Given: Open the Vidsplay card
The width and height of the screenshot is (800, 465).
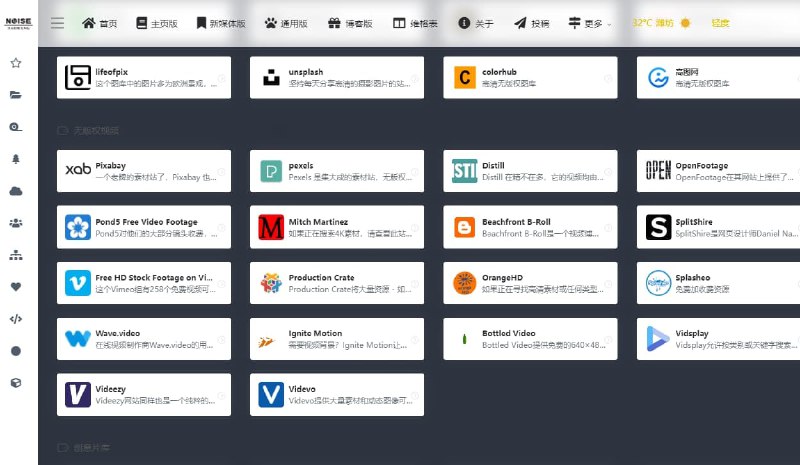Looking at the screenshot, I should pos(718,339).
